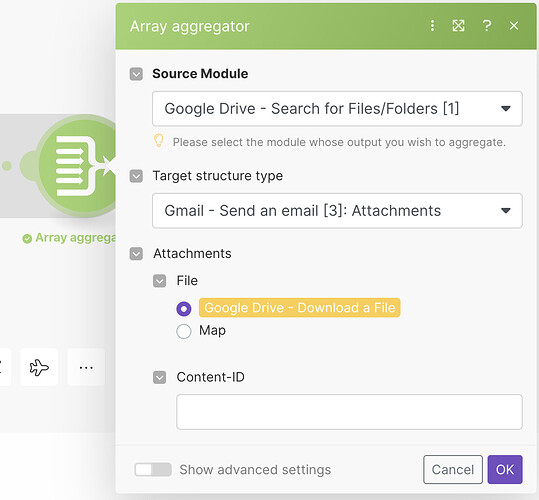Open help via the question mark icon
The image size is (539, 500).
click(x=486, y=25)
